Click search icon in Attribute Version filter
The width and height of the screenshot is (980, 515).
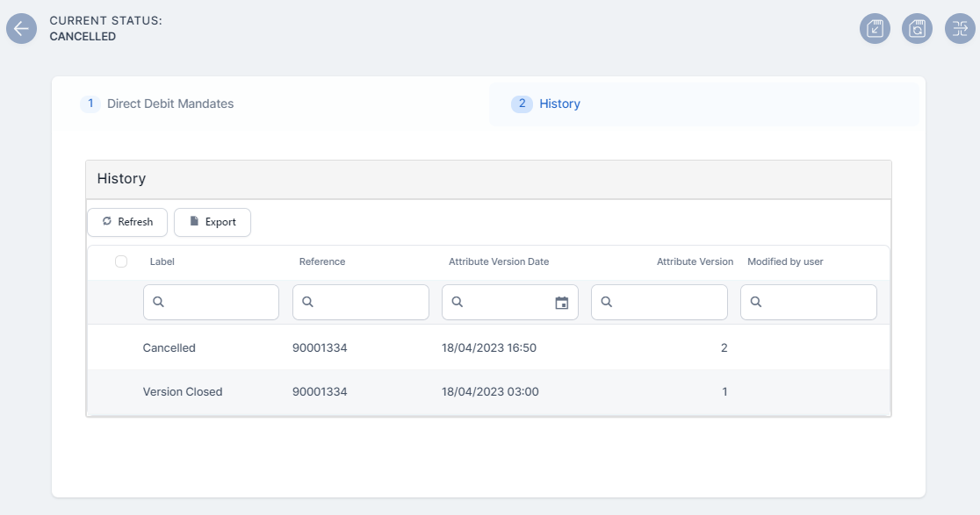(x=607, y=303)
